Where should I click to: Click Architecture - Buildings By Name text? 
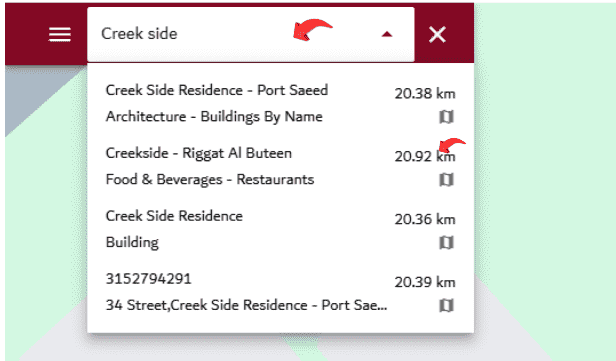214,117
